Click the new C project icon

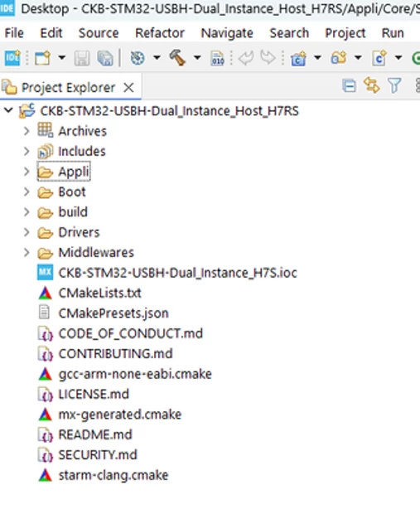[298, 59]
